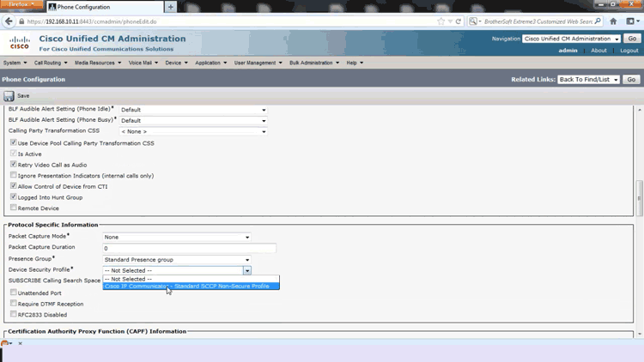
Task: Open the Bulk Administration menu
Action: [314, 63]
